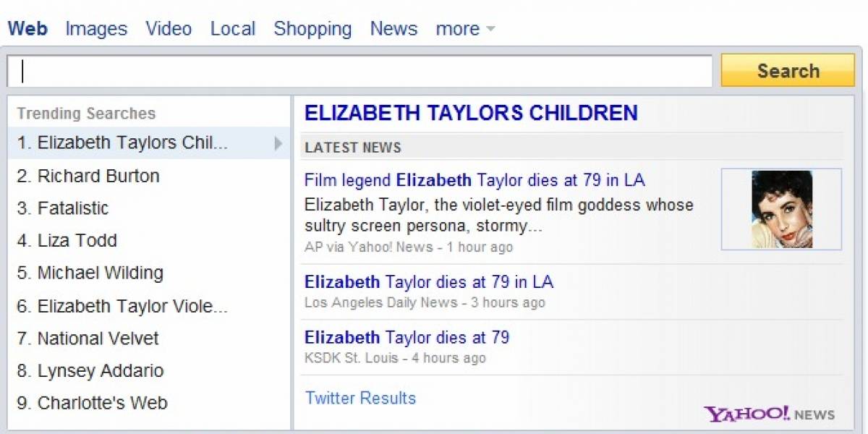This screenshot has height=434, width=868.
Task: Select the Web search tab
Action: tap(27, 29)
